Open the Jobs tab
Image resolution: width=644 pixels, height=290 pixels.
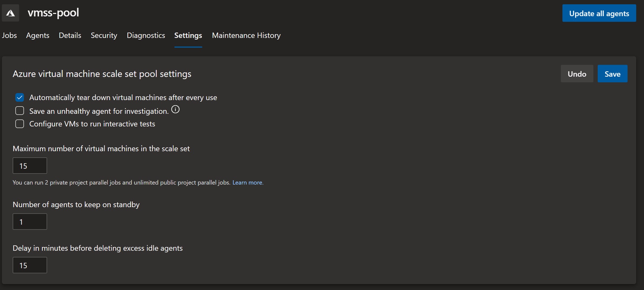[9, 36]
